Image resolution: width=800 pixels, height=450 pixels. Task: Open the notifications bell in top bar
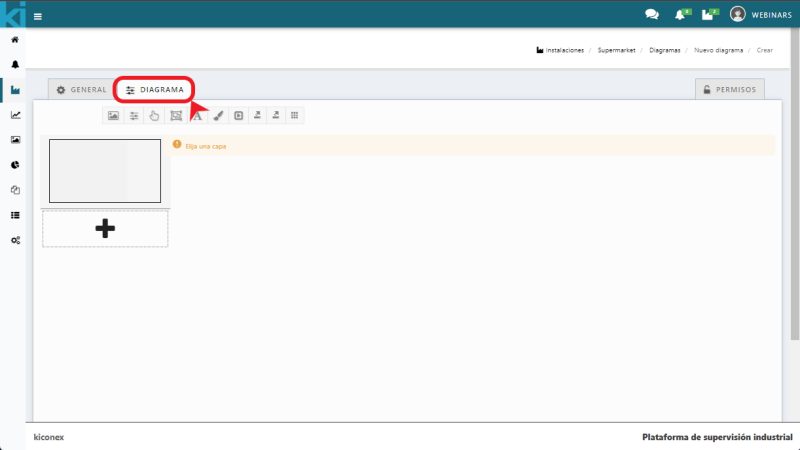pyautogui.click(x=681, y=15)
